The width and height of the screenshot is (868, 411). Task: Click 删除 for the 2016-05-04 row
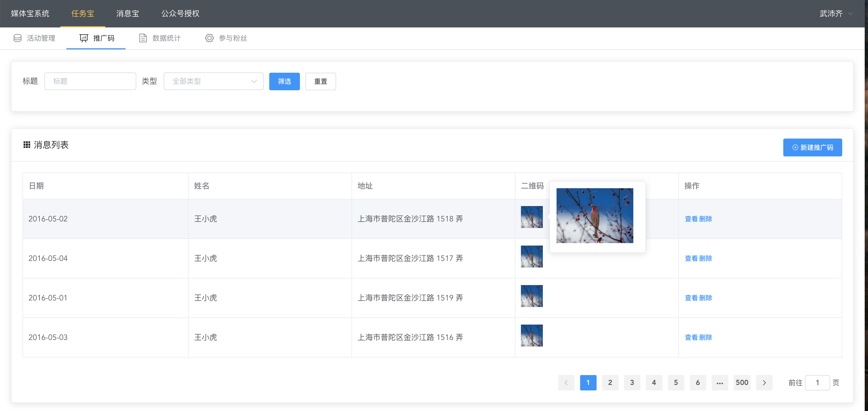coord(706,258)
